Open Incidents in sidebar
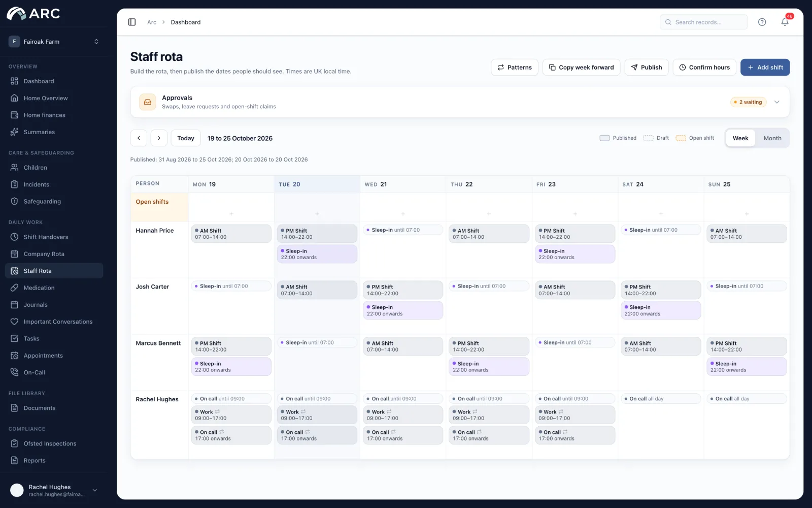Screen dimensions: 812x508 click(54, 184)
